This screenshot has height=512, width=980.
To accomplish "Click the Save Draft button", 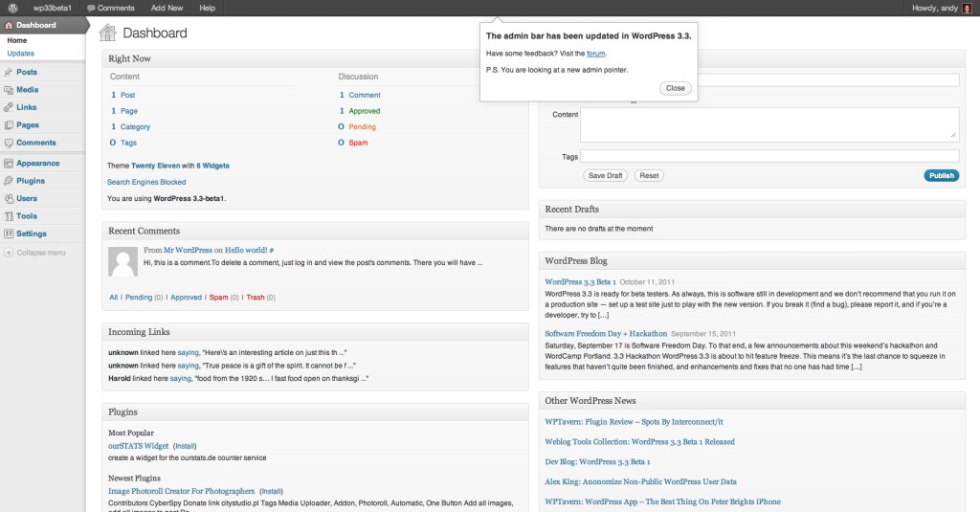I will 605,176.
